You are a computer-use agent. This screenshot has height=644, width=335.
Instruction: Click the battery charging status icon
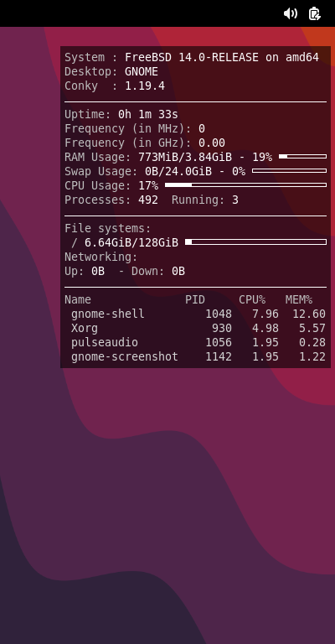(x=315, y=13)
